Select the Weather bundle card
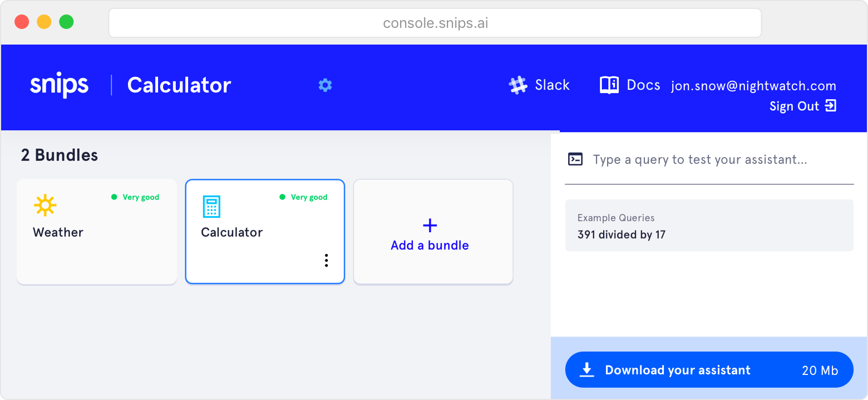Image resolution: width=868 pixels, height=400 pixels. pyautogui.click(x=97, y=231)
